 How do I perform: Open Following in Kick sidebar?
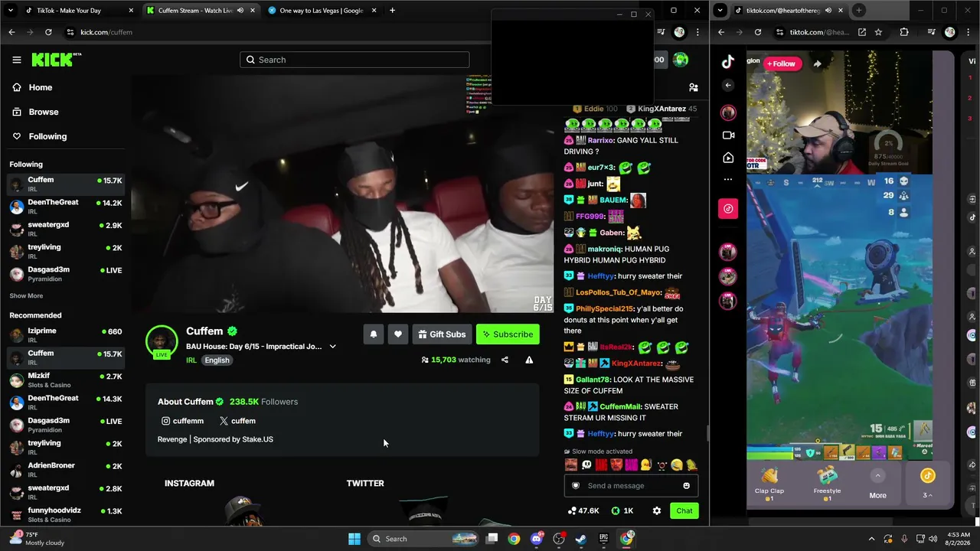tap(47, 136)
